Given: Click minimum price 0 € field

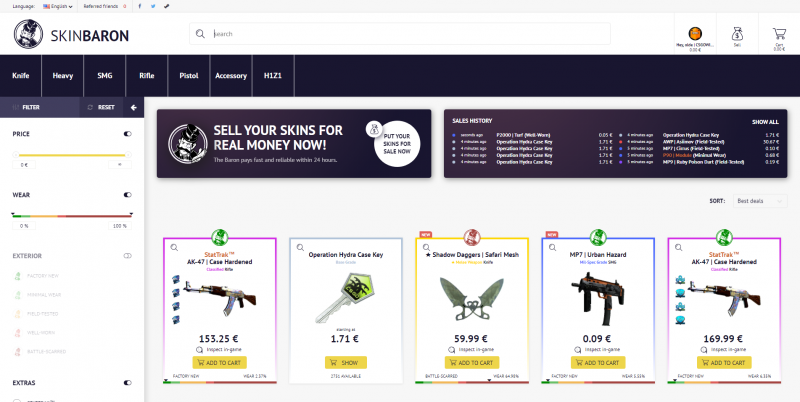Looking at the screenshot, I should (24, 165).
